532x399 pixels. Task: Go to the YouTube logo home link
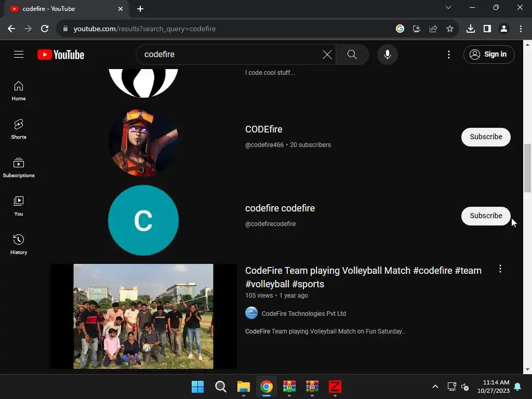[x=61, y=55]
